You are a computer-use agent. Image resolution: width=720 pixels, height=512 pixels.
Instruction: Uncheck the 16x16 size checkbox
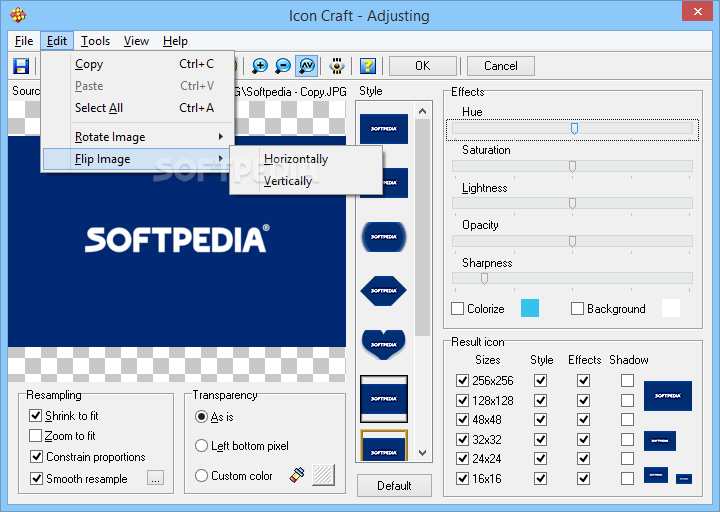tap(462, 478)
